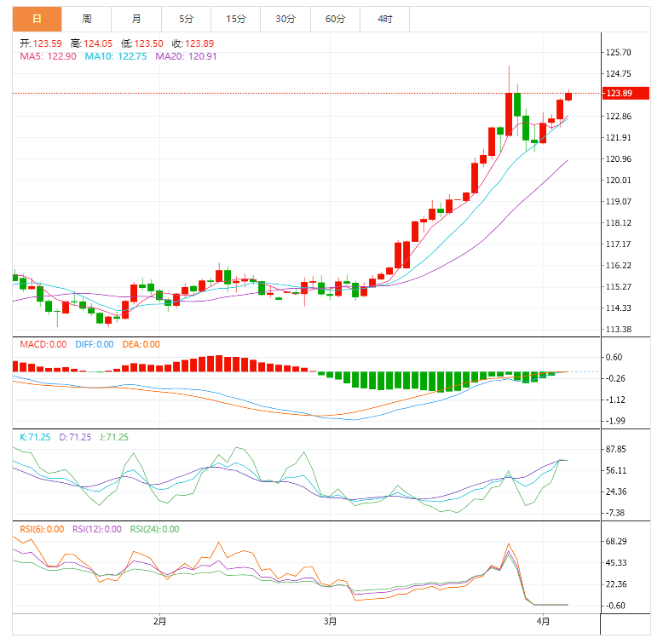
Task: Click the 68.29 RSI axis label
Action: (x=616, y=541)
